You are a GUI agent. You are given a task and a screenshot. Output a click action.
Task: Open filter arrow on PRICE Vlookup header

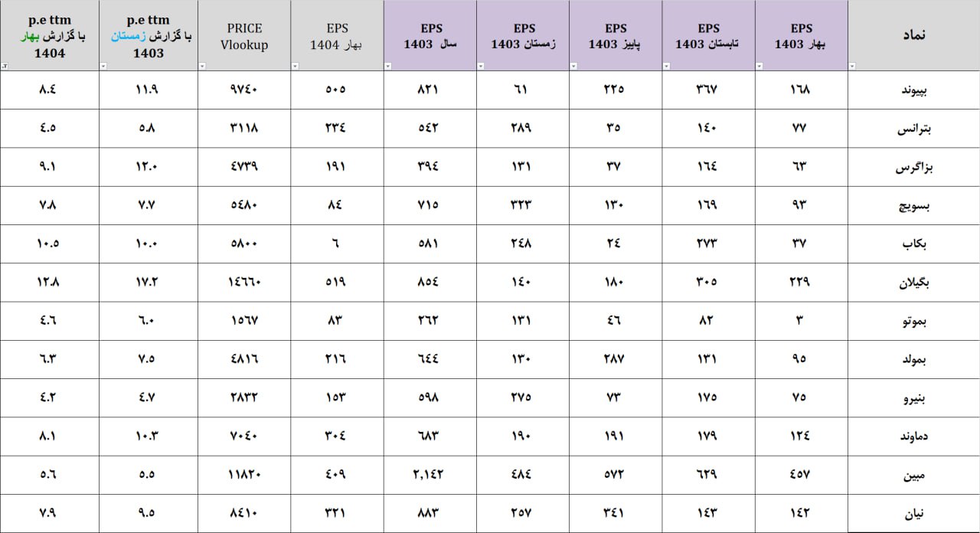point(202,67)
